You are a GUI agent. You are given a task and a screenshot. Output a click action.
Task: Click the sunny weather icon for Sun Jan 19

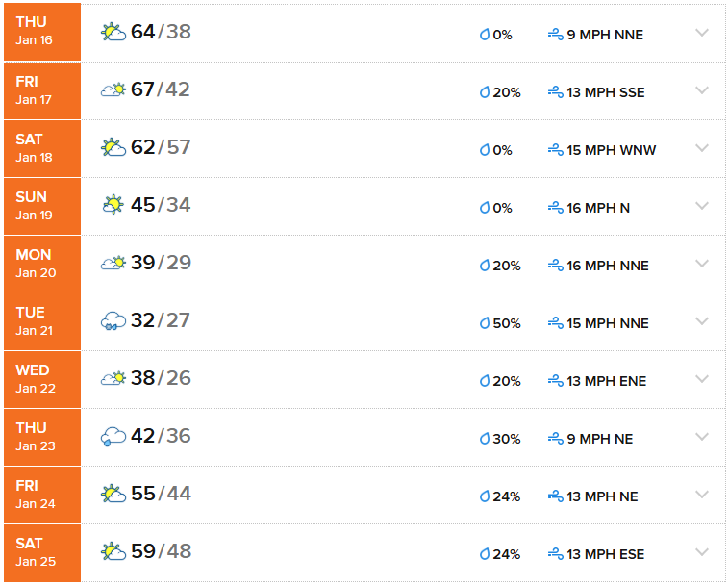pos(113,205)
